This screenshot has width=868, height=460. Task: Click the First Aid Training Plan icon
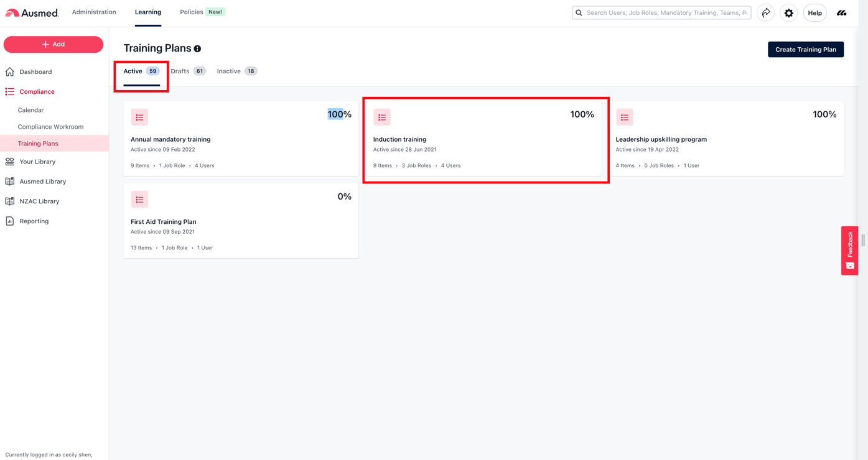(x=139, y=200)
